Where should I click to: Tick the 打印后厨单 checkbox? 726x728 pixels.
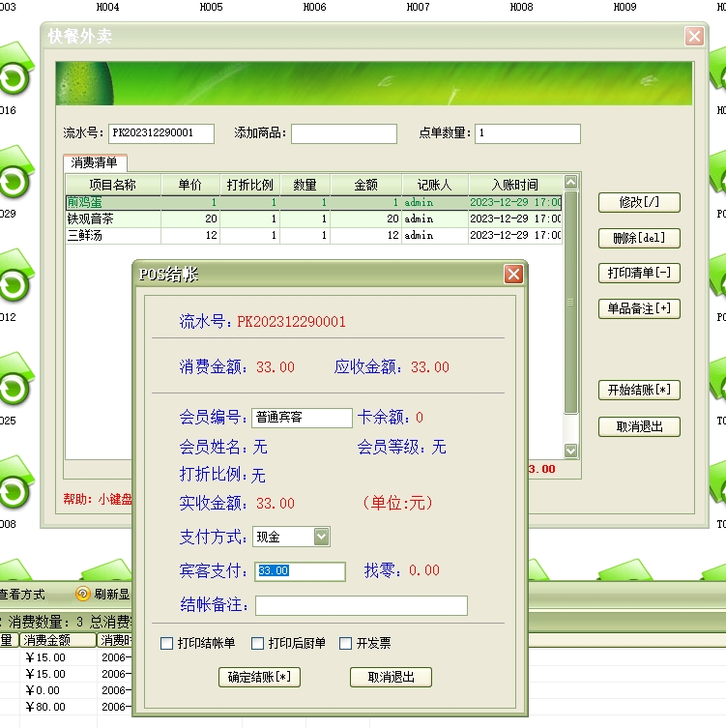258,644
